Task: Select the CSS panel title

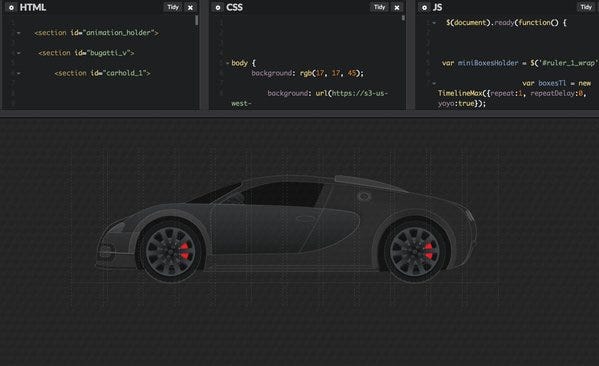Action: [x=234, y=7]
